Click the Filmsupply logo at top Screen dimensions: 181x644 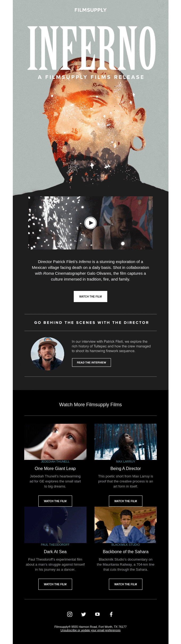coord(90,10)
